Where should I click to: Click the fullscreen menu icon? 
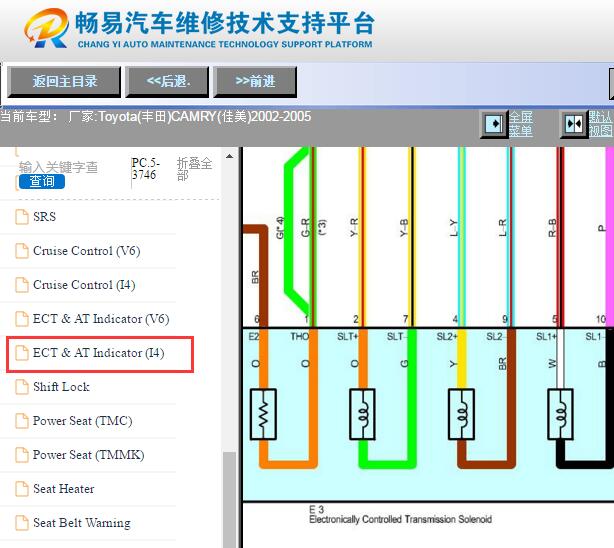(x=494, y=124)
